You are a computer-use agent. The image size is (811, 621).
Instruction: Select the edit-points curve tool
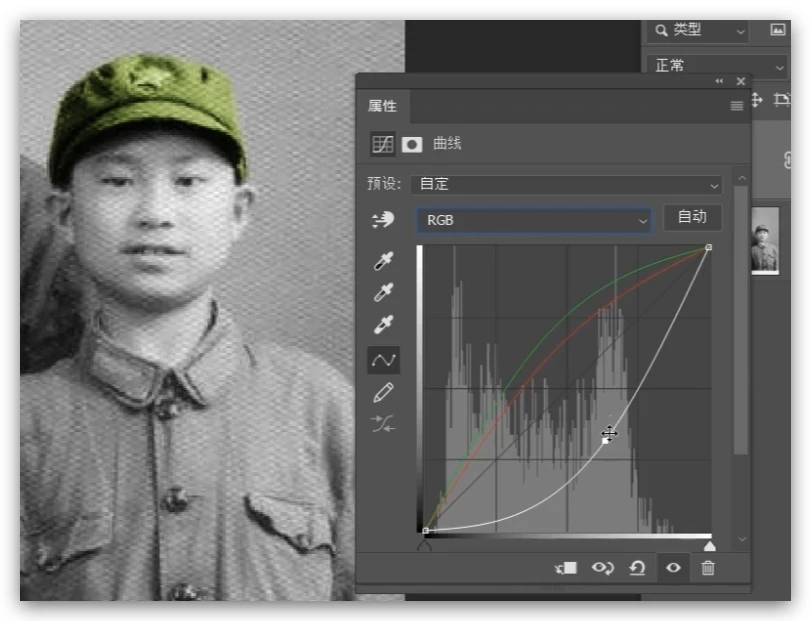point(383,359)
